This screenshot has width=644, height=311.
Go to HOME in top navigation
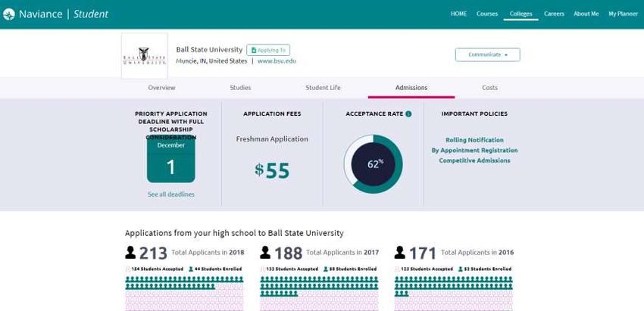(x=459, y=14)
